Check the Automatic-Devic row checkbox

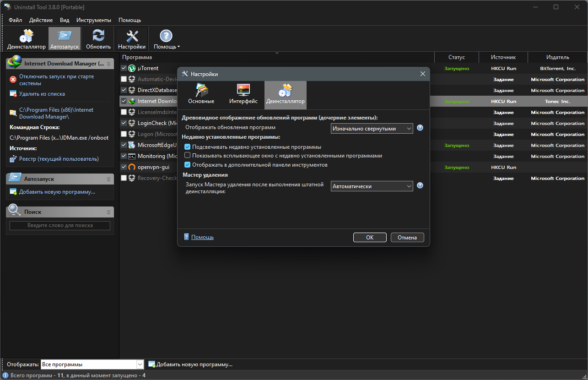click(124, 79)
